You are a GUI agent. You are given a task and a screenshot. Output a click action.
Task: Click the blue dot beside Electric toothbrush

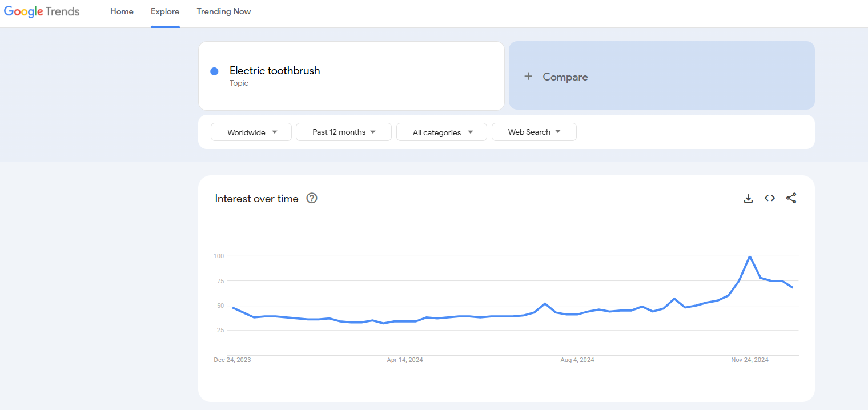pyautogui.click(x=214, y=71)
